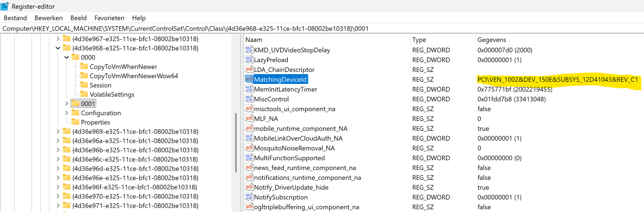This screenshot has height=212, width=644.
Task: Expand the {4d36e969-e325-11ce-bfc1-08002be10318} key
Action: 58,131
